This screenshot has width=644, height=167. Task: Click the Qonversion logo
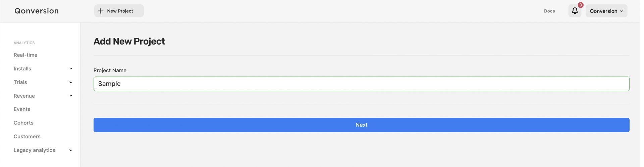point(37,11)
